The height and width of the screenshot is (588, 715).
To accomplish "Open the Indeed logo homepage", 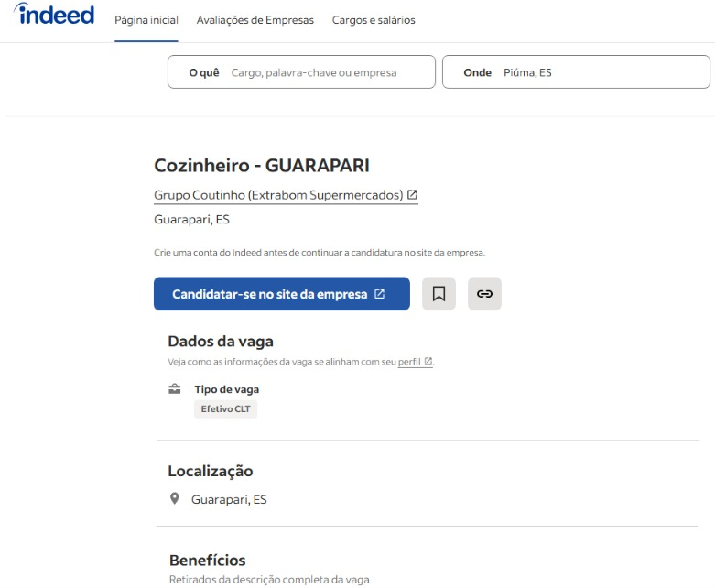I will [54, 14].
